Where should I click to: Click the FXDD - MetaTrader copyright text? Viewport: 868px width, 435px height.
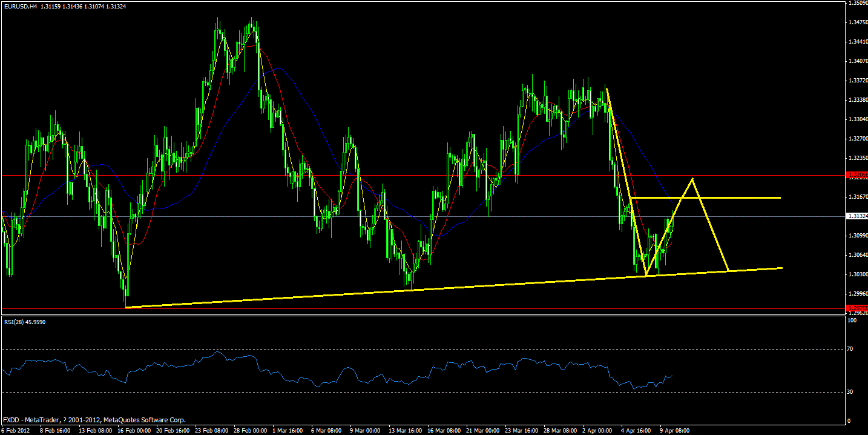(x=94, y=419)
